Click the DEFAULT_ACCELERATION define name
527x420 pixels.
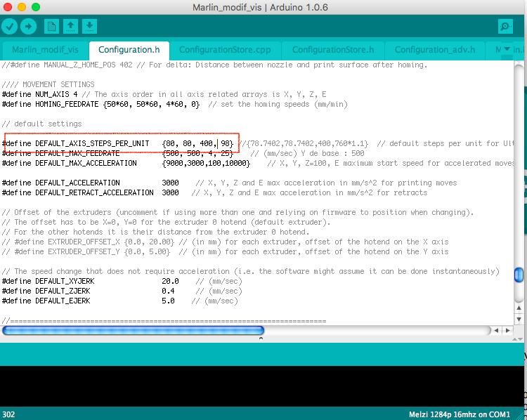coord(77,183)
